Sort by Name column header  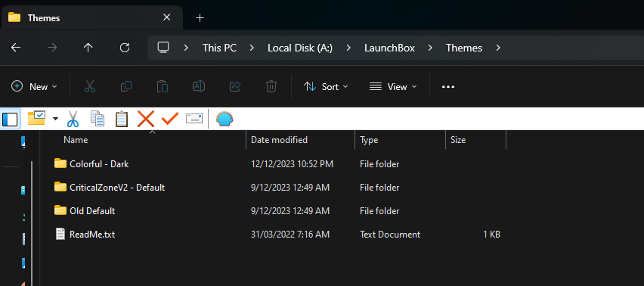click(x=143, y=140)
